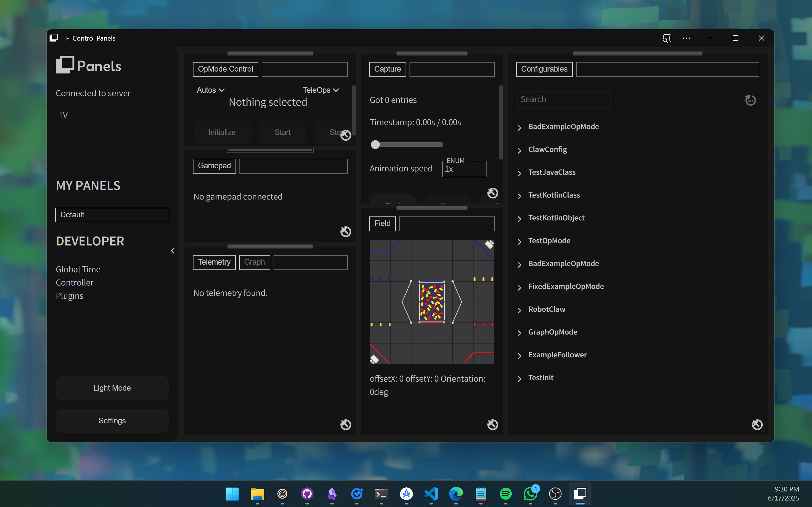Screen dimensions: 812x507
Task: Open the app search icon in title bar
Action: coord(667,38)
